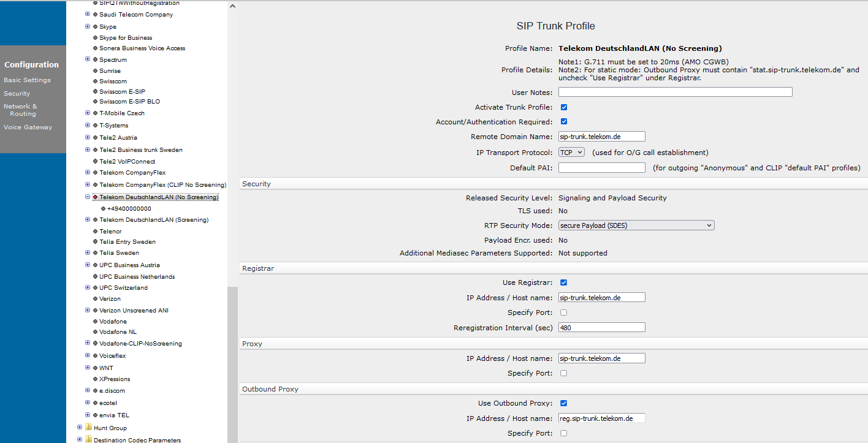The width and height of the screenshot is (868, 443).
Task: Expand the Vodafone-CLIP-NoScreening node
Action: coord(88,343)
